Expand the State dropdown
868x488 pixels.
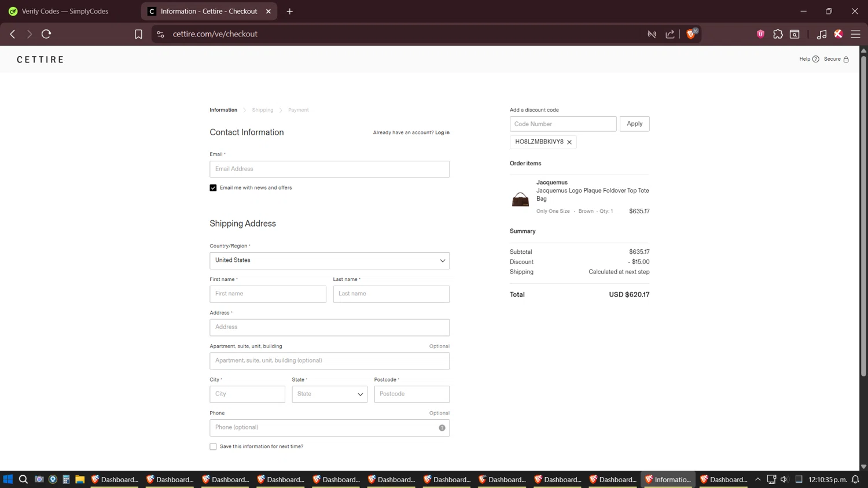329,394
